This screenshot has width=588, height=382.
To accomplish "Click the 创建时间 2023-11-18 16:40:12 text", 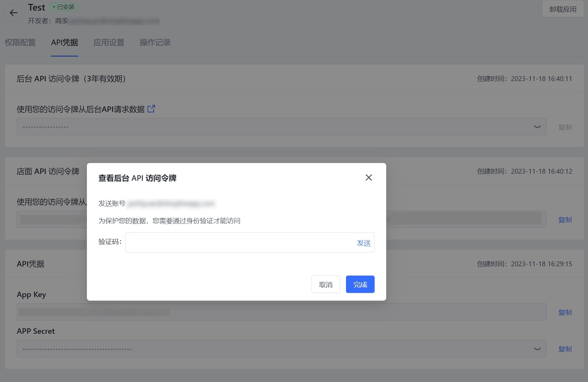I will click(524, 171).
